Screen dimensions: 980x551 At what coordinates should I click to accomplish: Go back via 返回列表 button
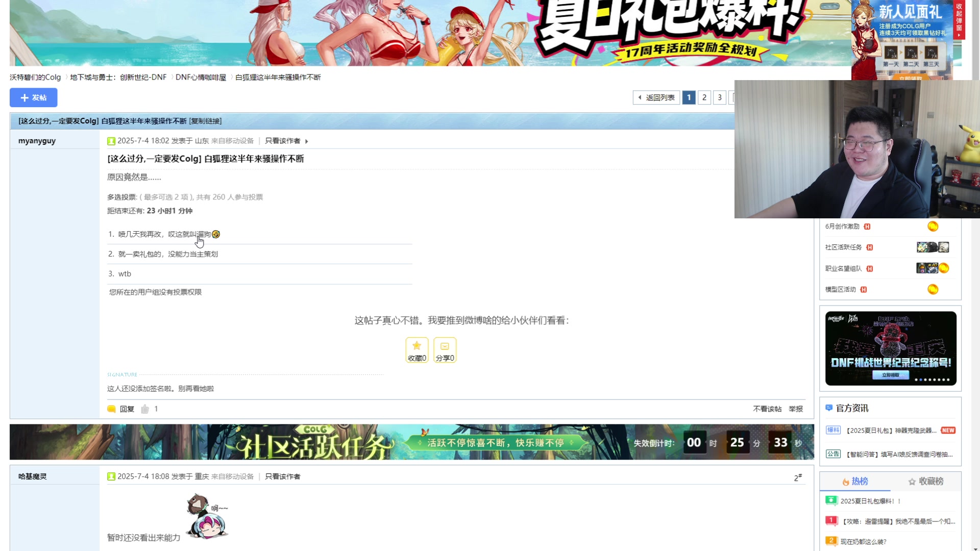pyautogui.click(x=656, y=97)
